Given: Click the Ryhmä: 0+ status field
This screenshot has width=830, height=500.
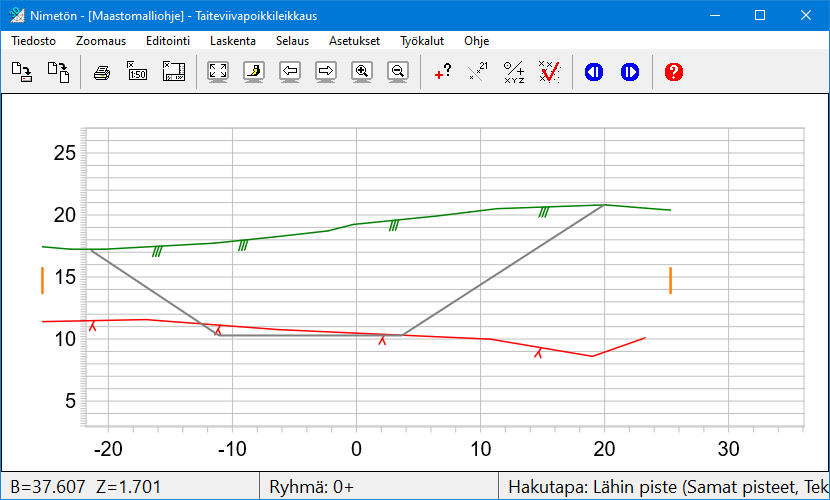Looking at the screenshot, I should click(312, 487).
